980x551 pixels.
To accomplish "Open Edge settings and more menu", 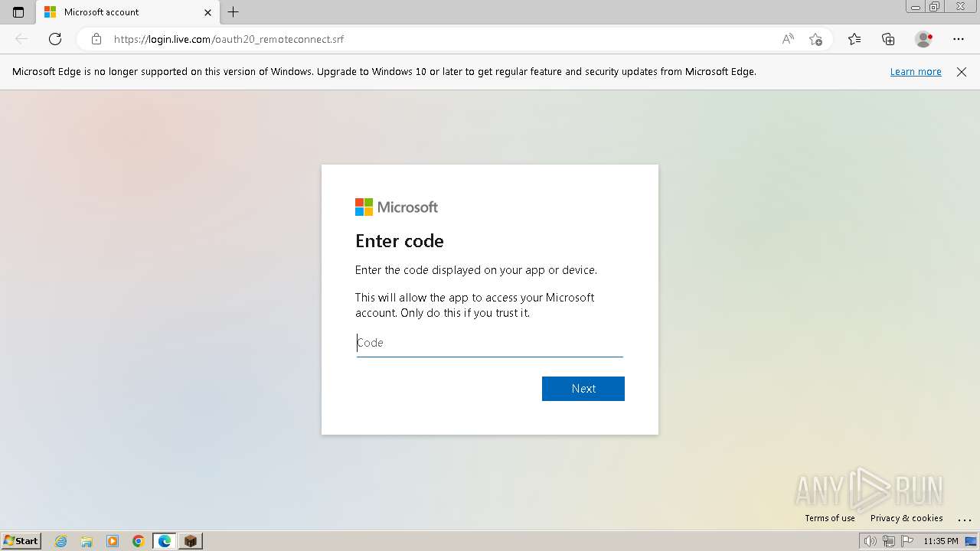I will point(959,39).
